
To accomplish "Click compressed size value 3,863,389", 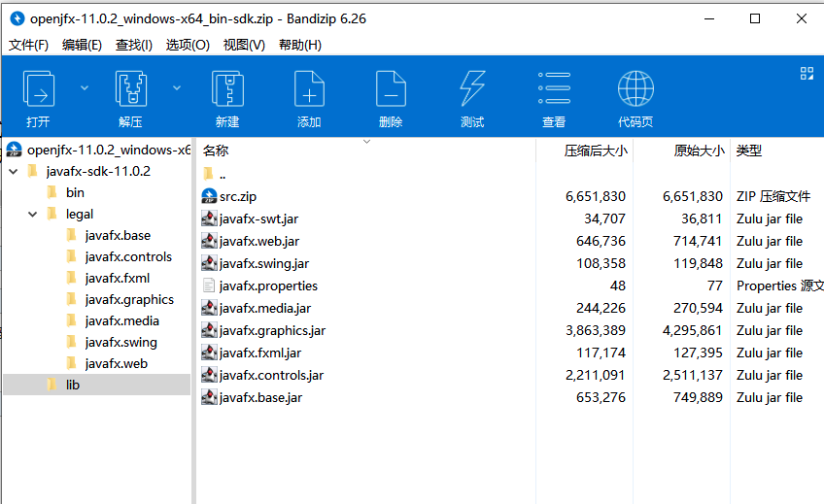I will (596, 331).
